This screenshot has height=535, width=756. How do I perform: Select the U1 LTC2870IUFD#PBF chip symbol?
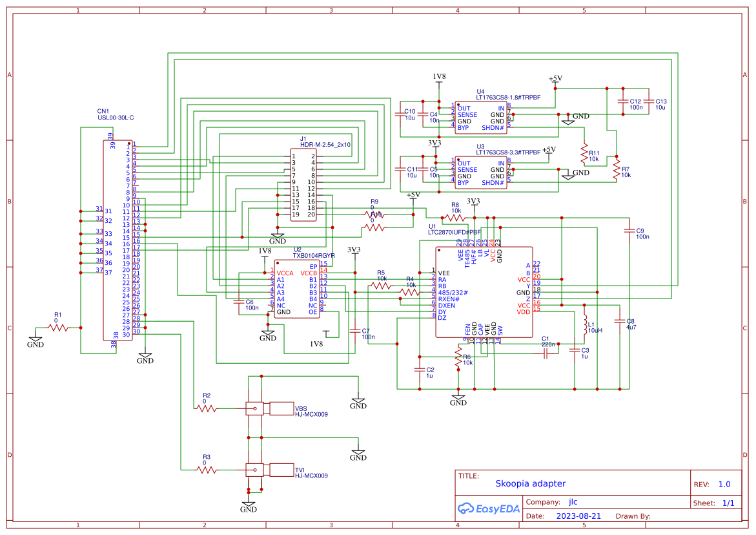pyautogui.click(x=484, y=291)
